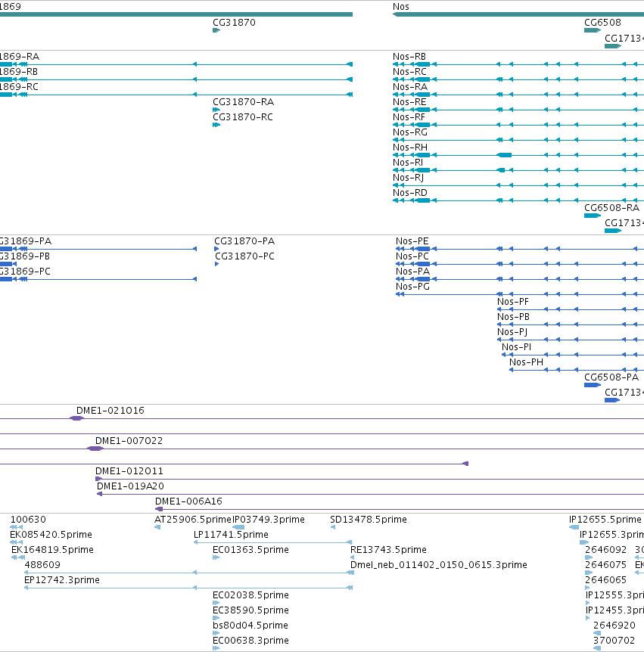This screenshot has width=644, height=652.
Task: Click BAC clone DME1-006A16 label
Action: coord(188,501)
